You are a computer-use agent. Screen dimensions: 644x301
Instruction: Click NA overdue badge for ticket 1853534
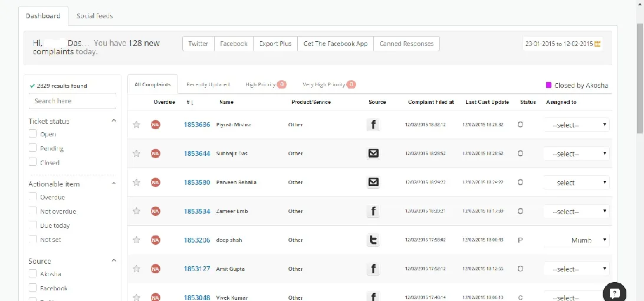point(155,211)
